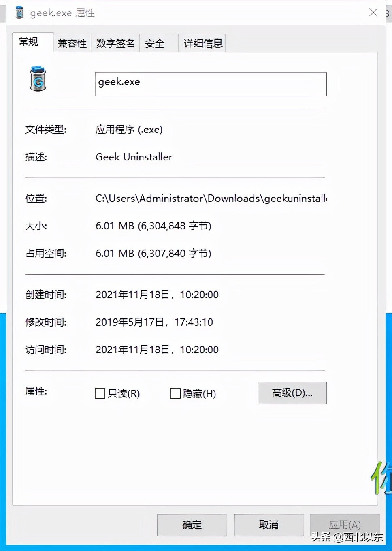
Task: Click the 创建时间 date value
Action: (157, 295)
